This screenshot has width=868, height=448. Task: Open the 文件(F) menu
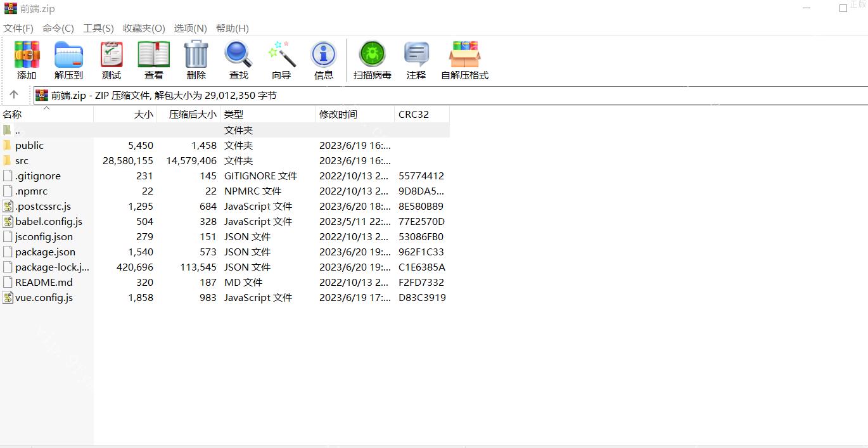pos(18,29)
